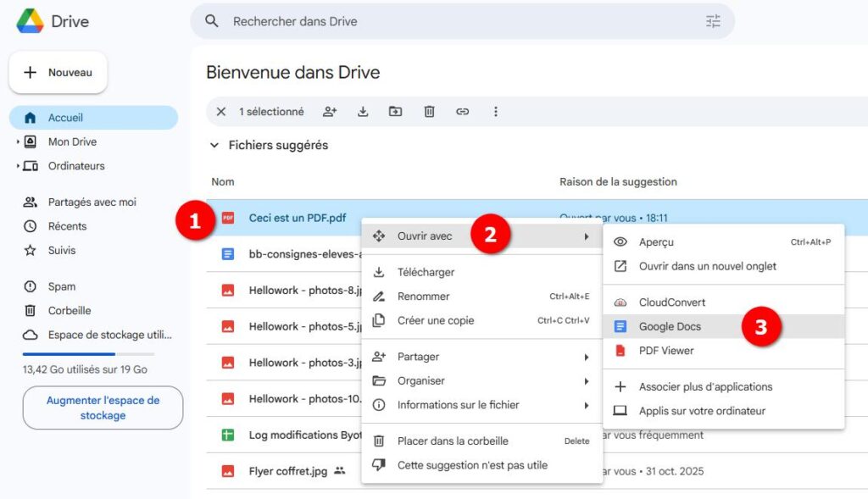The height and width of the screenshot is (499, 868).
Task: Expand the Mon Drive tree arrow
Action: point(18,141)
